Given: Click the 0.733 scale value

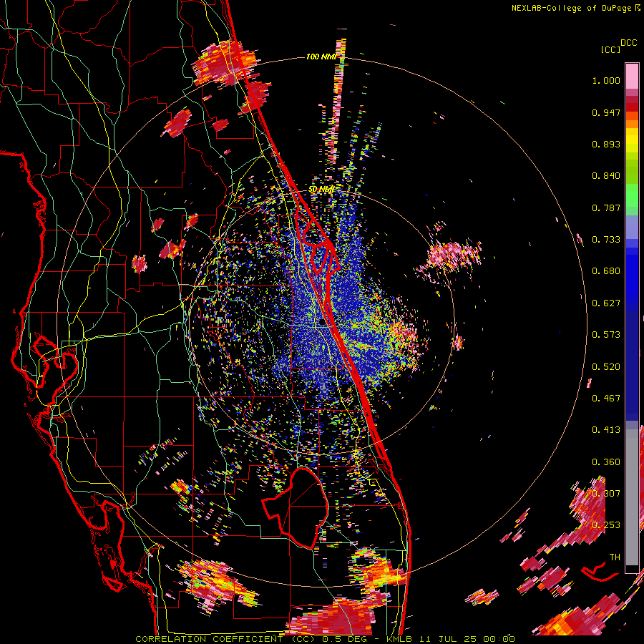Looking at the screenshot, I should (606, 240).
